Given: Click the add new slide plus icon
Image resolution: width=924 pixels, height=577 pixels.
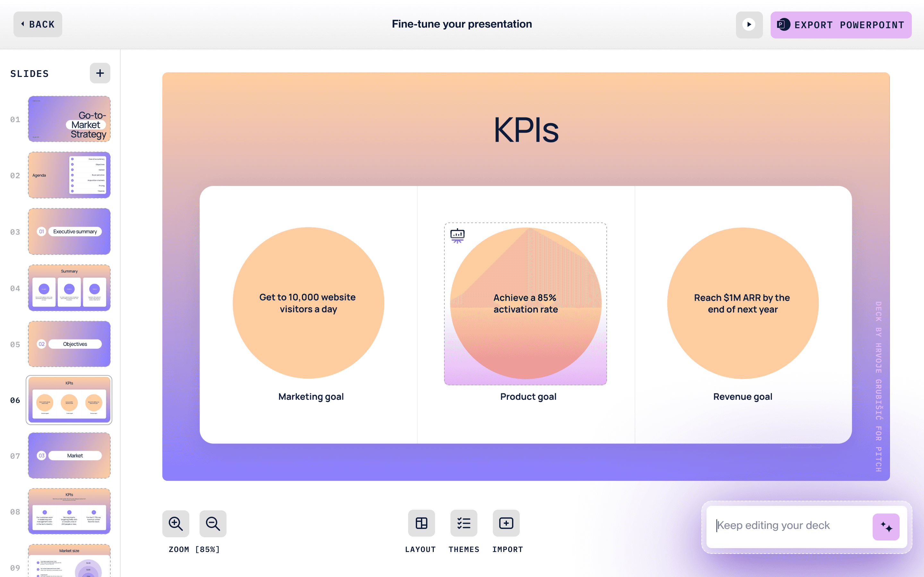Looking at the screenshot, I should [x=100, y=73].
